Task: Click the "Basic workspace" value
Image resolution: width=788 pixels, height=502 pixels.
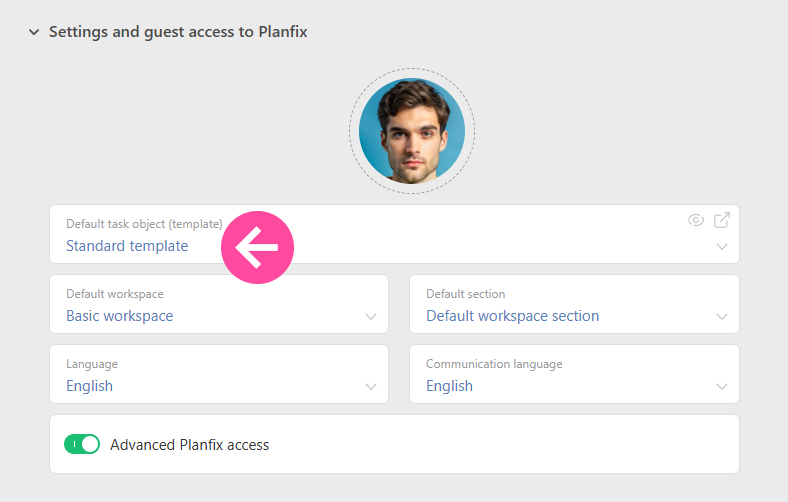Action: [119, 316]
